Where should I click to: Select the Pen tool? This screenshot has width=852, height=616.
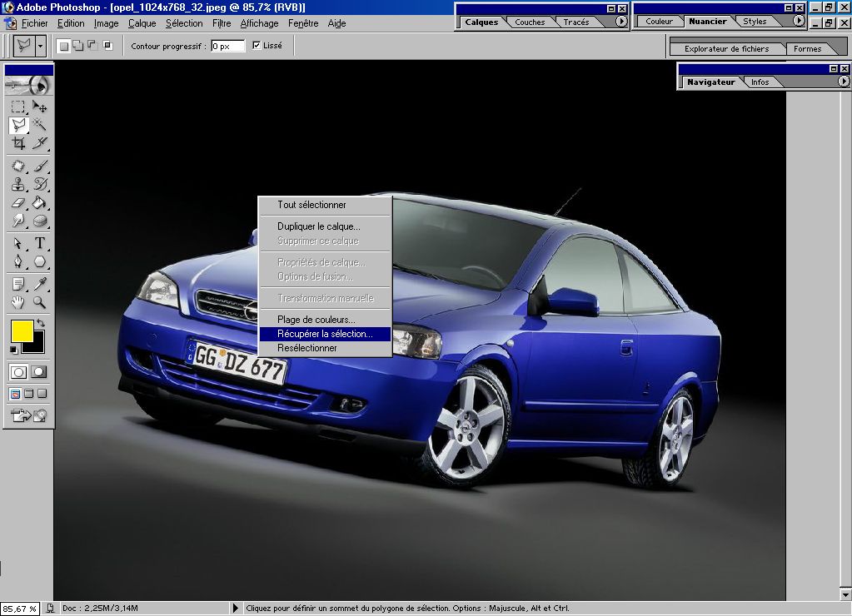pyautogui.click(x=18, y=262)
